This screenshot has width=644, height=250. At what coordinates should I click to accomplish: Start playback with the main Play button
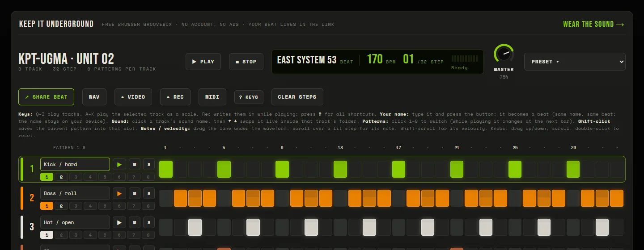coord(203,62)
